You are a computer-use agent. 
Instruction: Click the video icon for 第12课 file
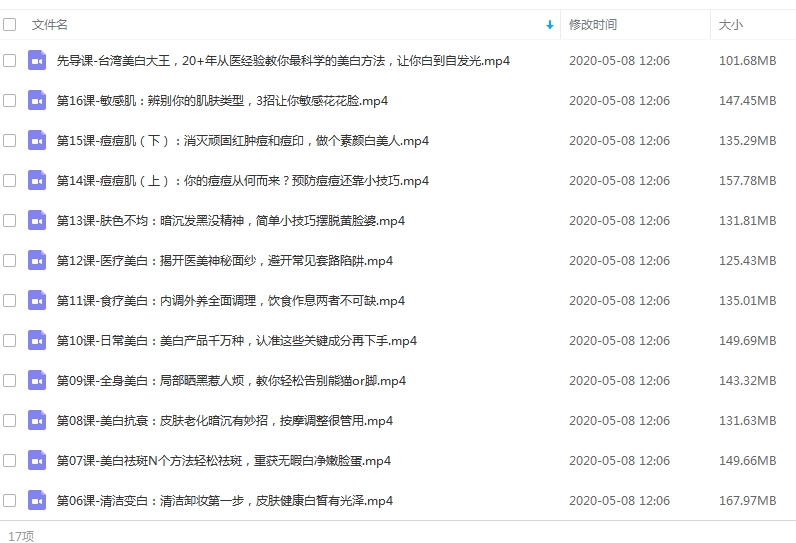point(37,260)
